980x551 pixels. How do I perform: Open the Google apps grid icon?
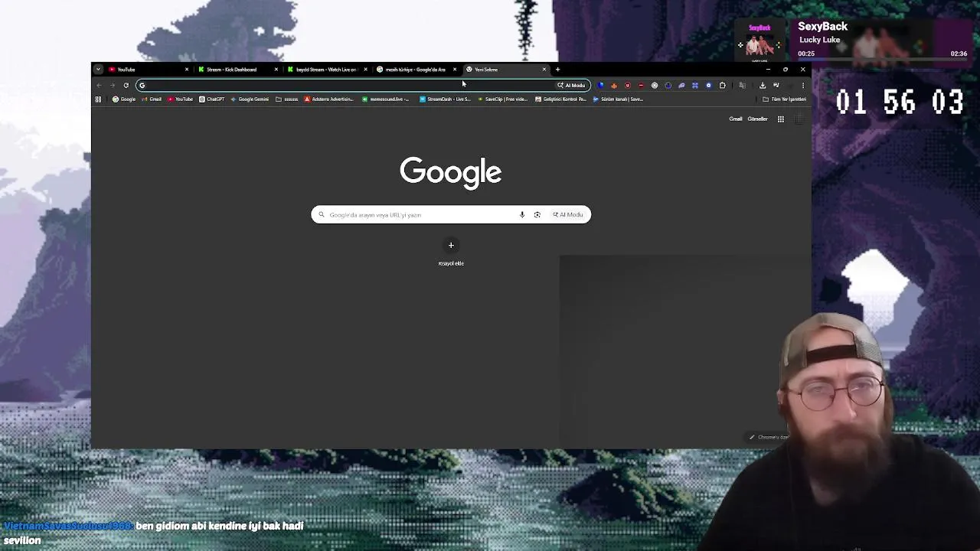(x=781, y=119)
